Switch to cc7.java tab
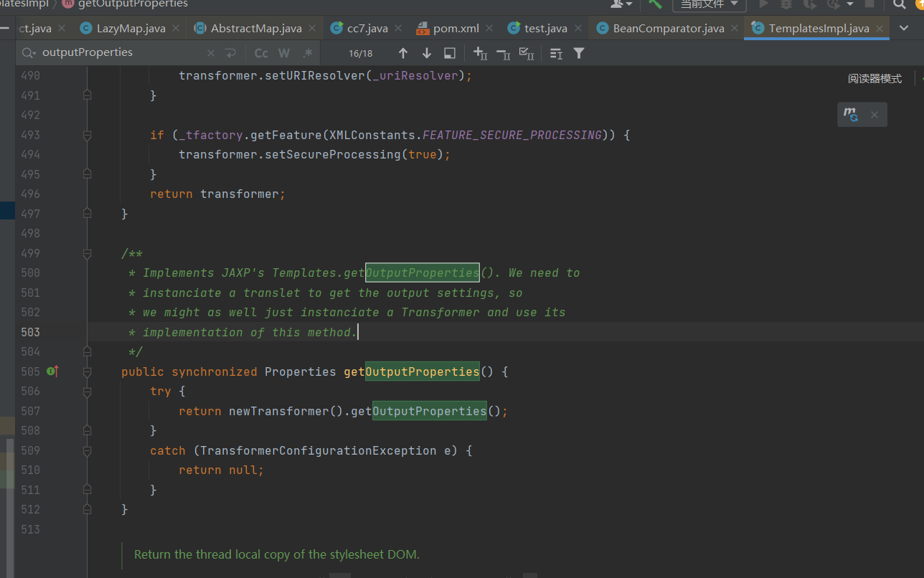924x578 pixels. (x=367, y=29)
